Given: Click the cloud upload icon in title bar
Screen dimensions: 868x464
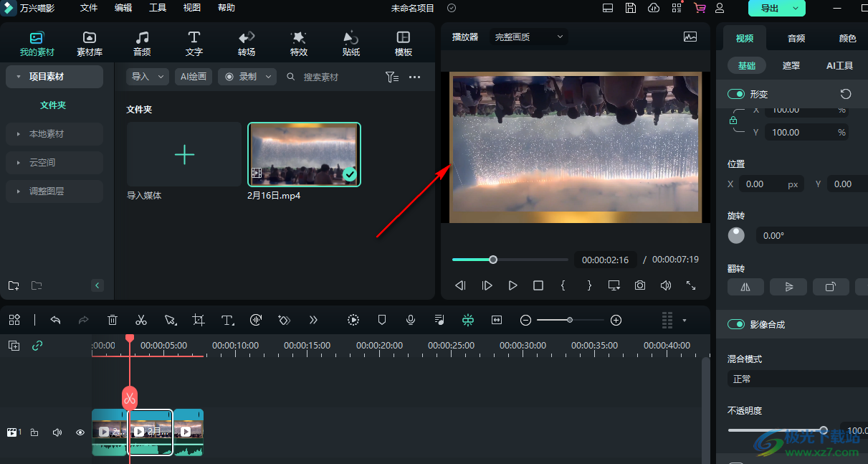Looking at the screenshot, I should point(653,8).
